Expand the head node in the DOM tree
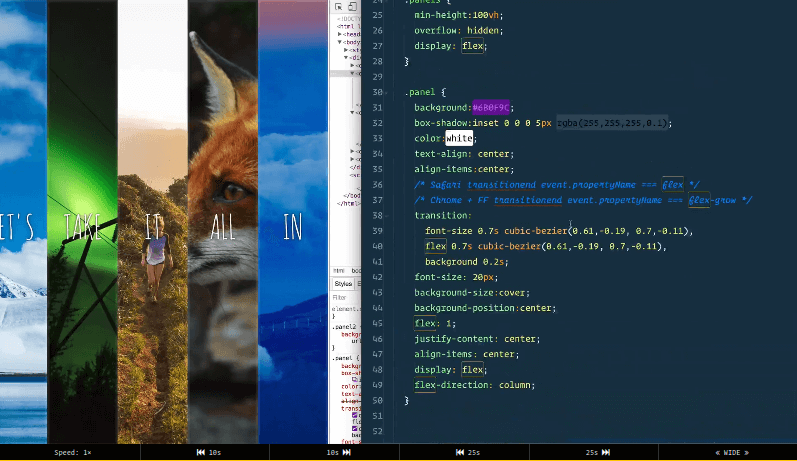This screenshot has height=461, width=797. pyautogui.click(x=340, y=34)
